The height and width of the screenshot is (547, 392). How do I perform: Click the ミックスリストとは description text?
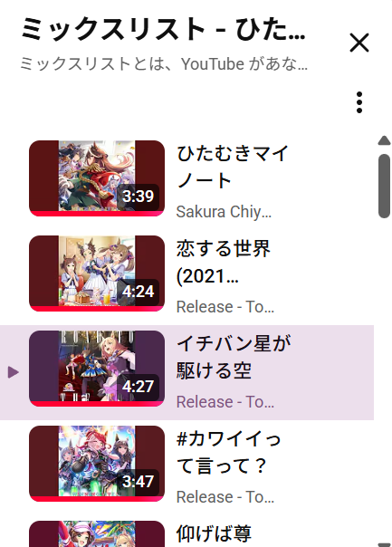tap(164, 64)
